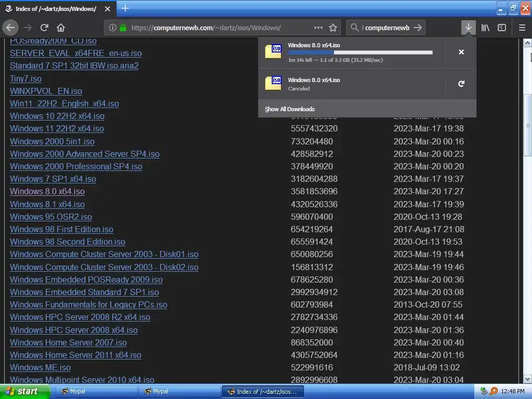
Task: Reload the current page
Action: 44,28
